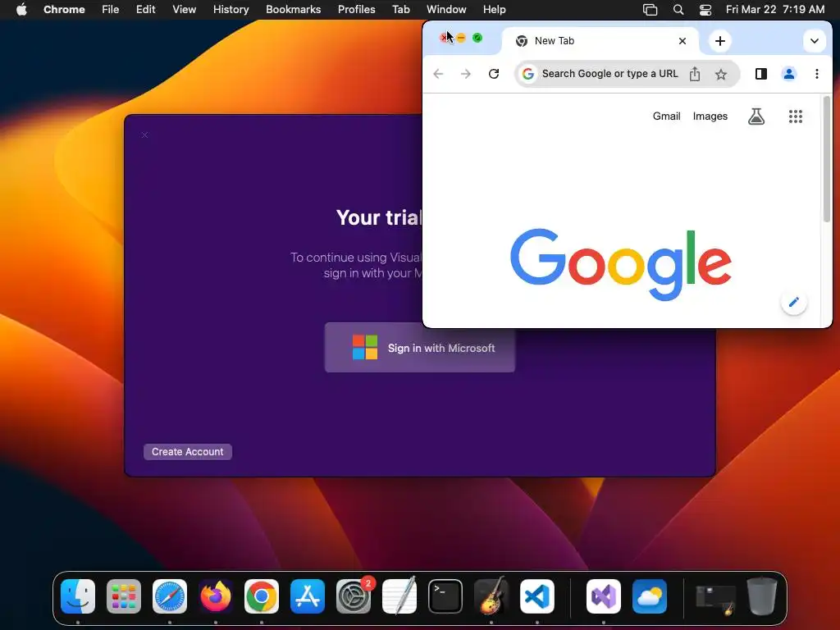Image resolution: width=840 pixels, height=630 pixels.
Task: Open the Help menu
Action: click(x=494, y=9)
